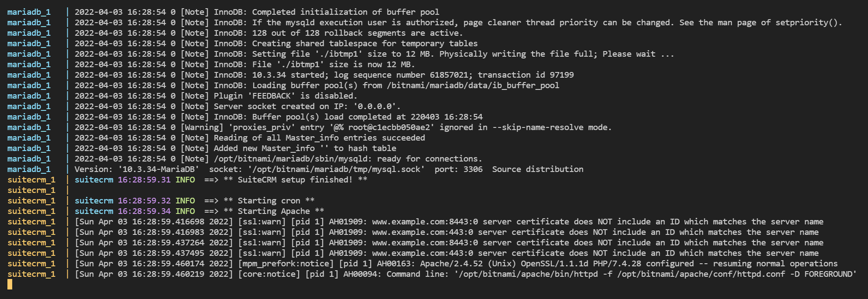The image size is (868, 299).
Task: Click the /bitnami/mariadb/data/ib_buffer_pool path
Action: 473,85
